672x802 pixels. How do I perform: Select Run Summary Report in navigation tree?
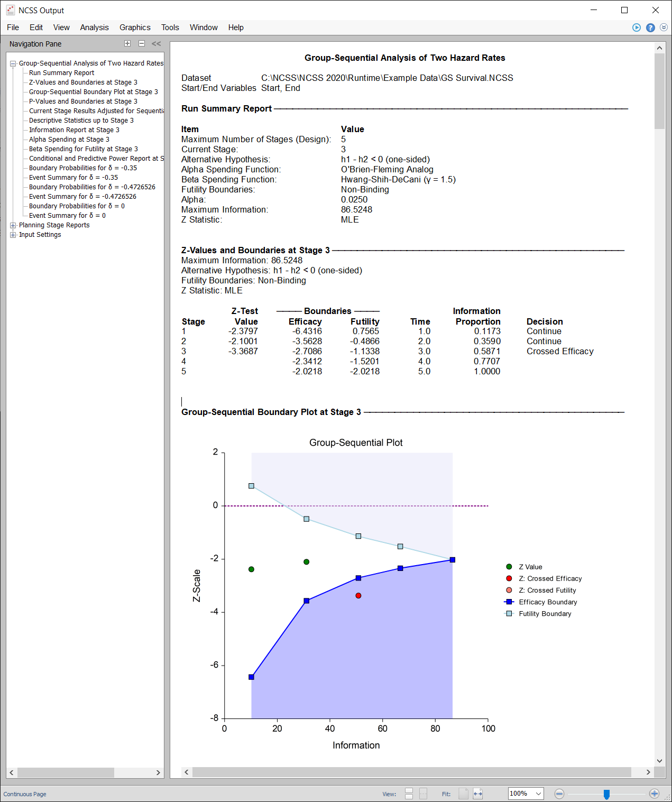click(x=61, y=73)
